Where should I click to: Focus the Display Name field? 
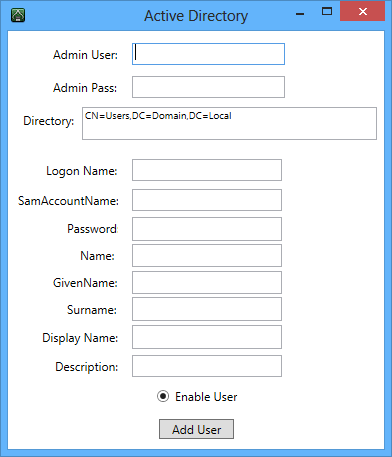tap(207, 337)
